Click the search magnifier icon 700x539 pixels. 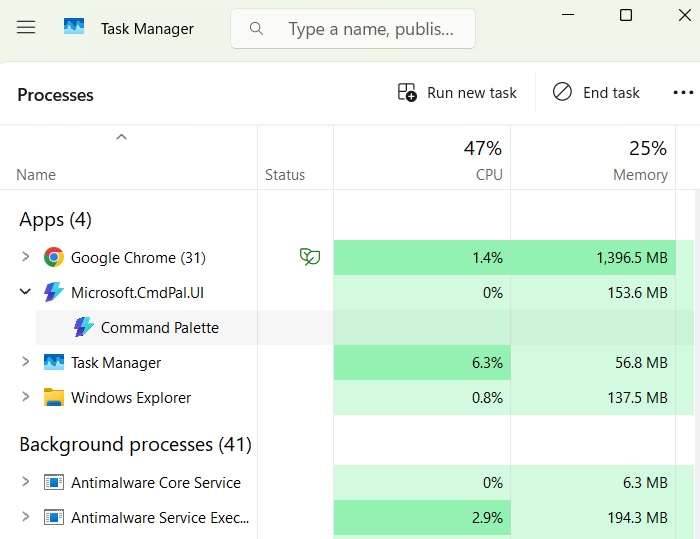tap(256, 29)
